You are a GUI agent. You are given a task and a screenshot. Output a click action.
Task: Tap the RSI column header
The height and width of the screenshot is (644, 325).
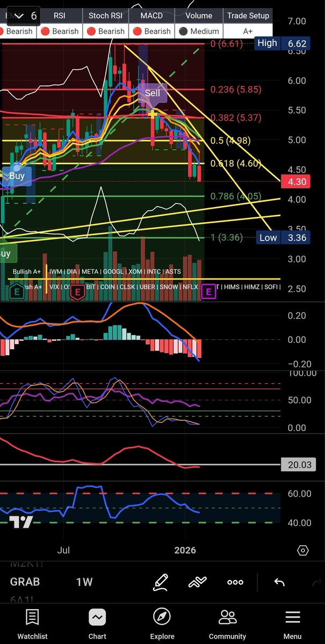tap(59, 16)
